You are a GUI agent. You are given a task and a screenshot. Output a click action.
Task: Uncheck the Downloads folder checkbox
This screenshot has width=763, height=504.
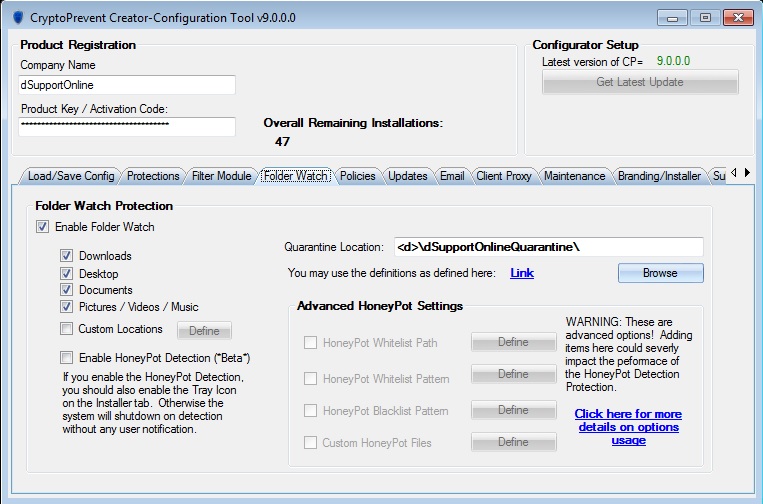66,255
